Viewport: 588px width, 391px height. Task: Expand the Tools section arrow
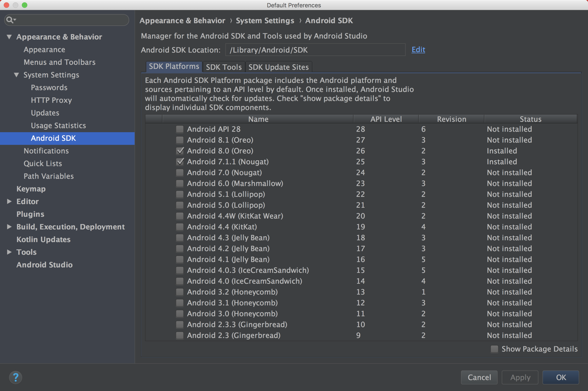point(9,252)
